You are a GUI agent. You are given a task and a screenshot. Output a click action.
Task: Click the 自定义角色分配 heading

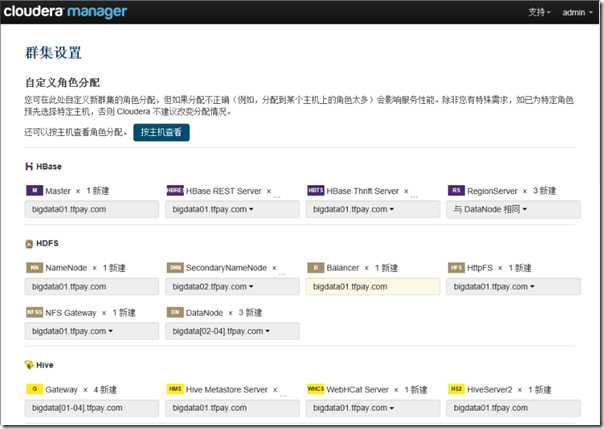(x=62, y=82)
